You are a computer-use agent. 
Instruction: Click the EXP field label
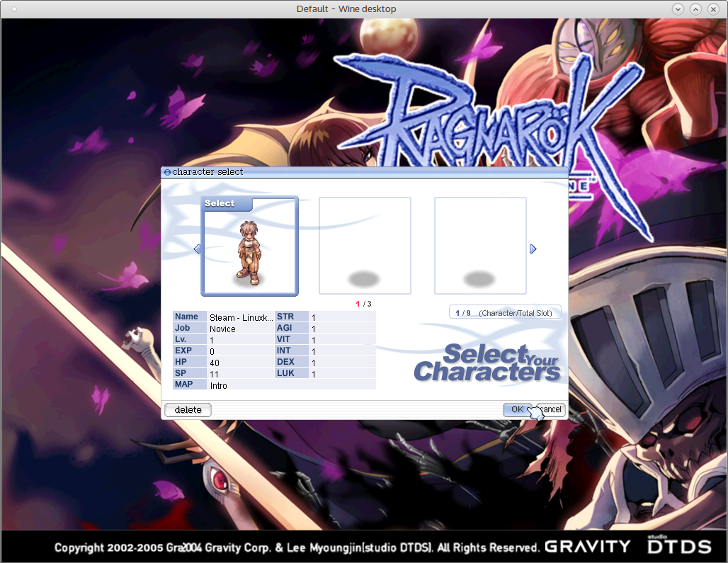coord(189,351)
